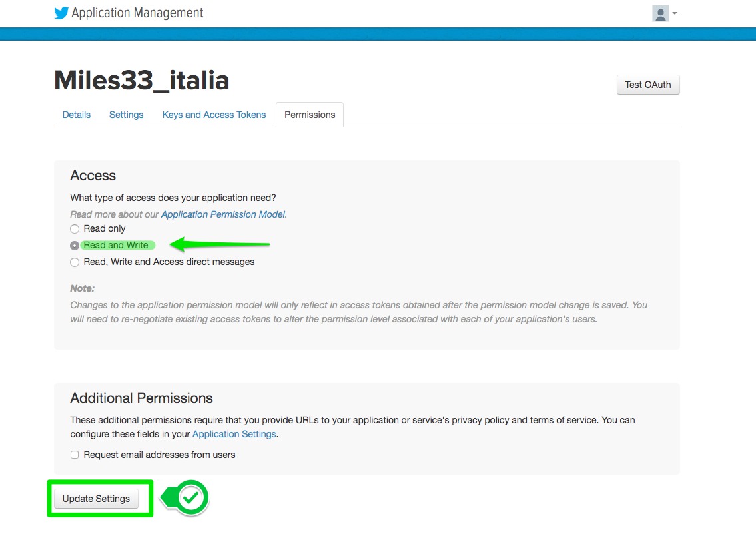Screen dimensions: 756x542
Task: Click the Application Management header title
Action: pos(137,13)
